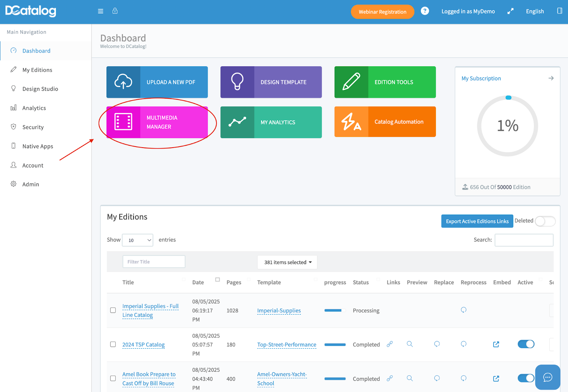The height and width of the screenshot is (392, 568).
Task: Go to Design Studio in sidebar
Action: click(x=40, y=89)
